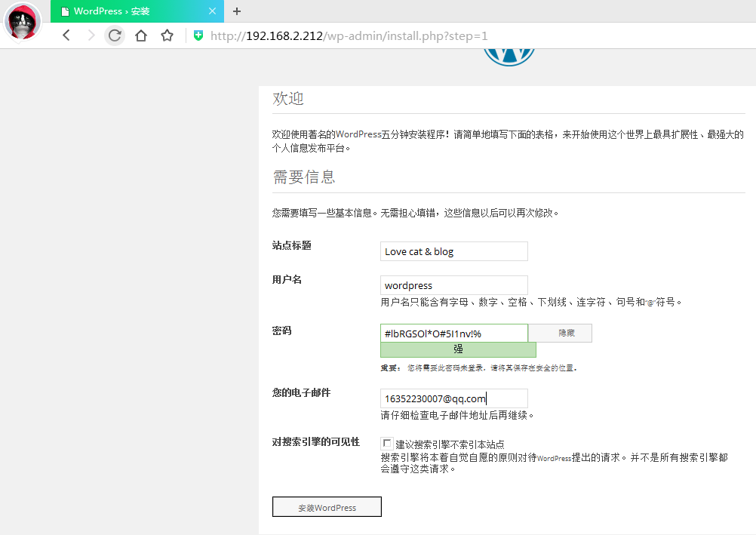
Task: Click the 用户名 label
Action: [x=287, y=280]
